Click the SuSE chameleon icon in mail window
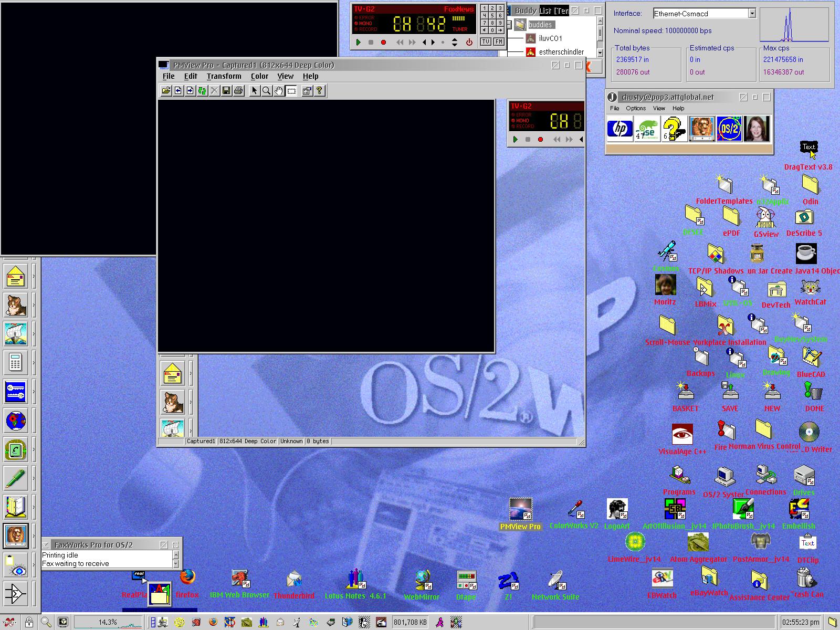Screen dimensions: 840x630 (647, 129)
